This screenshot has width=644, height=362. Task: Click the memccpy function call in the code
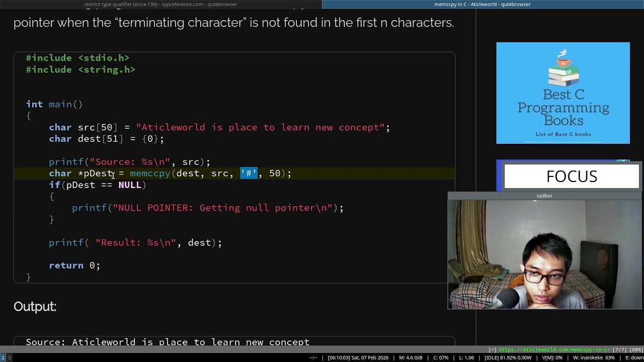[x=150, y=173]
